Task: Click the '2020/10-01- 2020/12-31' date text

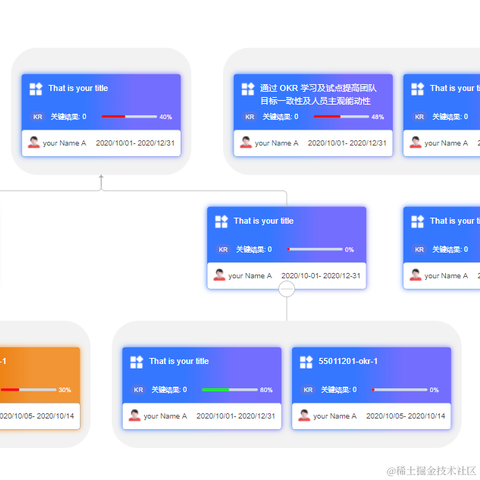Action: point(321,276)
